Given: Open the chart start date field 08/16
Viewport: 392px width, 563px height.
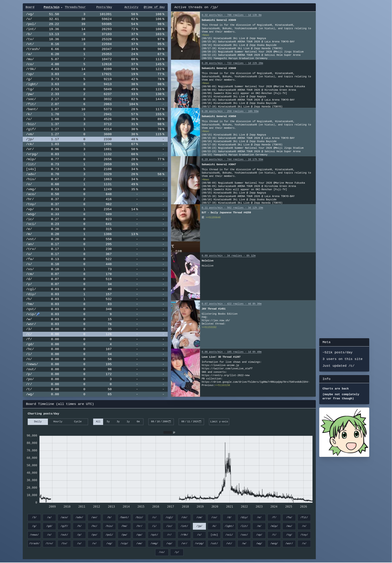Looking at the screenshot, I should [x=161, y=422].
